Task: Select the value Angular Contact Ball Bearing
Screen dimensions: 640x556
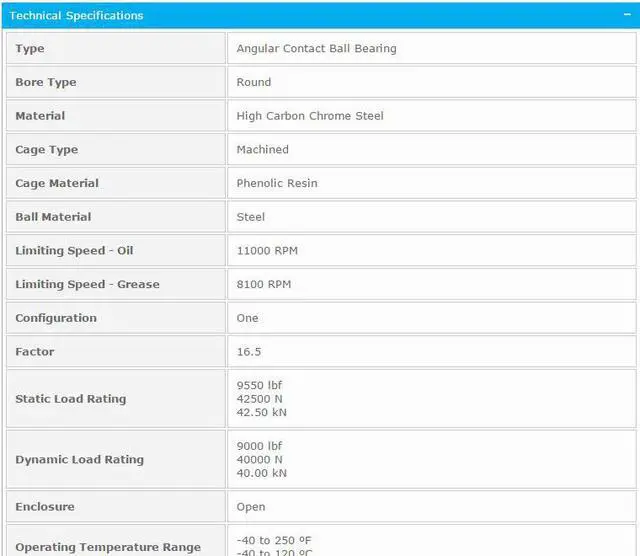Action: pyautogui.click(x=316, y=48)
